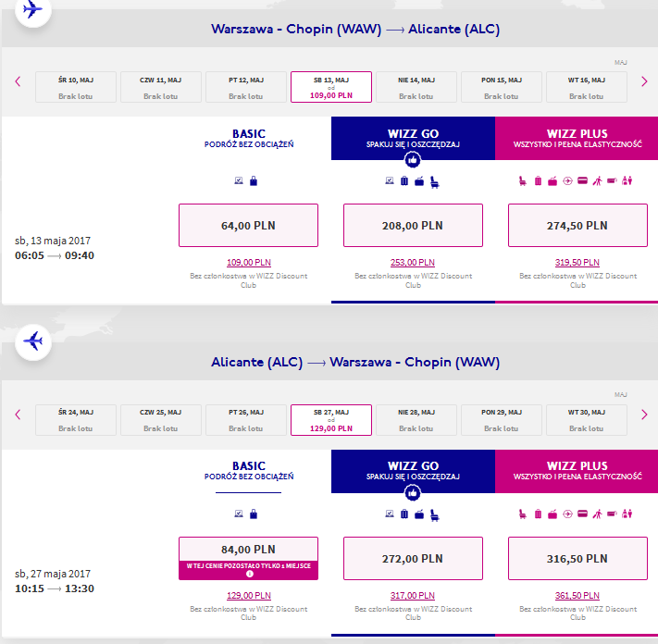This screenshot has width=658, height=644.
Task: Click the return flight airplane icon above Alicante - Warszawa
Action: click(33, 342)
